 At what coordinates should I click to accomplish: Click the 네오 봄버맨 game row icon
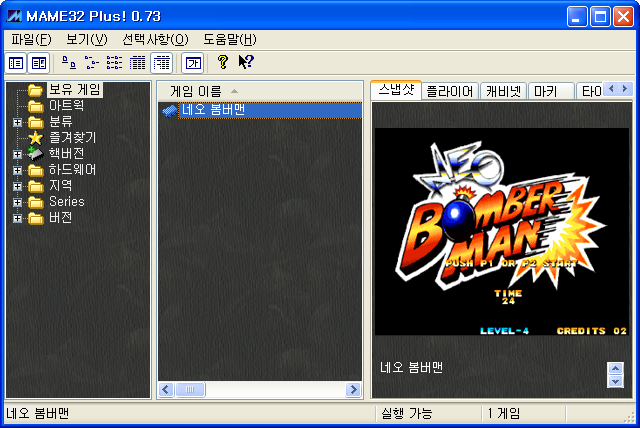tap(170, 110)
